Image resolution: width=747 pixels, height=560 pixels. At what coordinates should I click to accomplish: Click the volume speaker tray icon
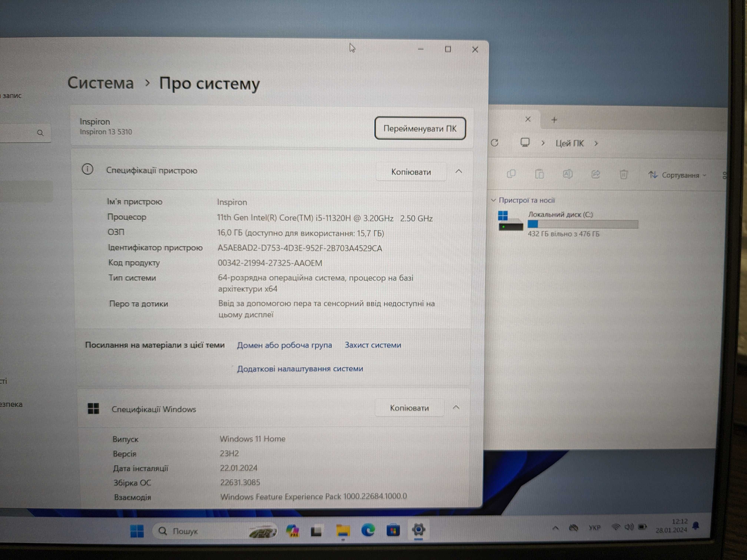[x=629, y=527]
